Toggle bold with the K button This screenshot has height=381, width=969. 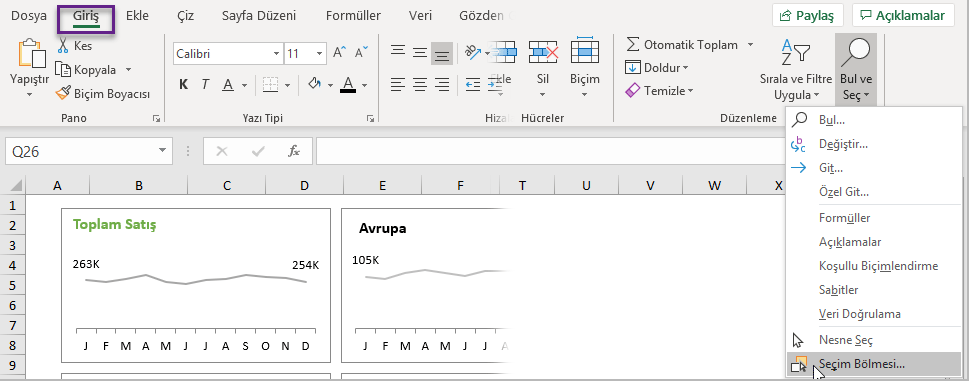184,85
